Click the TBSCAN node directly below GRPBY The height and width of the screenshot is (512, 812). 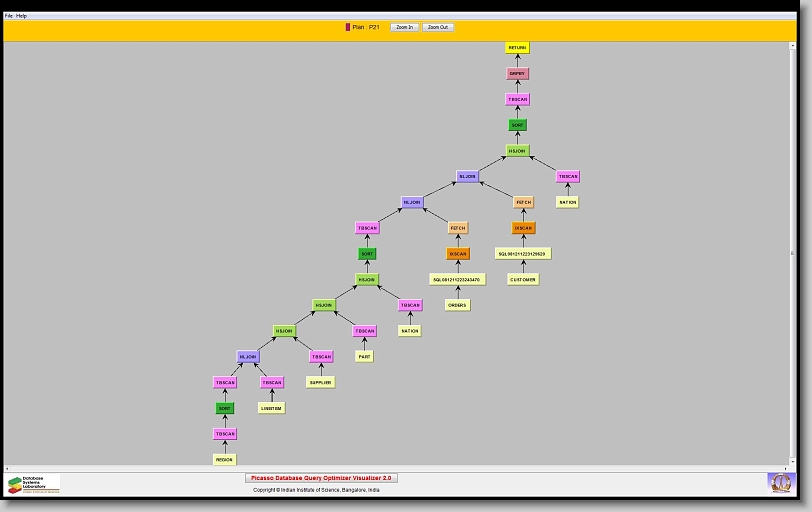(517, 100)
